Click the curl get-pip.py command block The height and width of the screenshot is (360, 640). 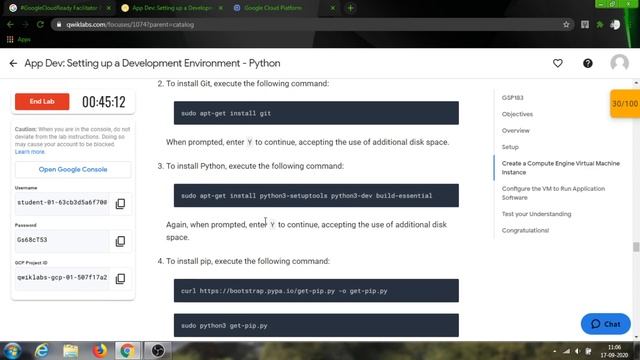(316, 291)
